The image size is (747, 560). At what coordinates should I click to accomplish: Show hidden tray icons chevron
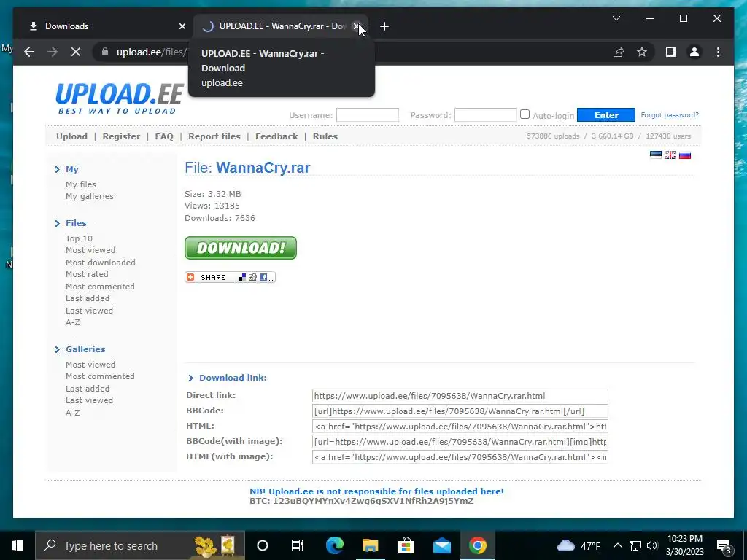click(617, 545)
